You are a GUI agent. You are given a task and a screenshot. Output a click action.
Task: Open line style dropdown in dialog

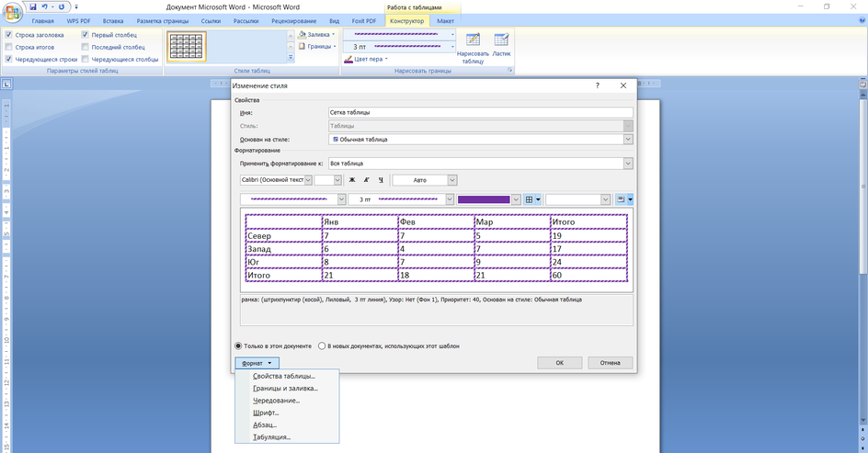[341, 199]
